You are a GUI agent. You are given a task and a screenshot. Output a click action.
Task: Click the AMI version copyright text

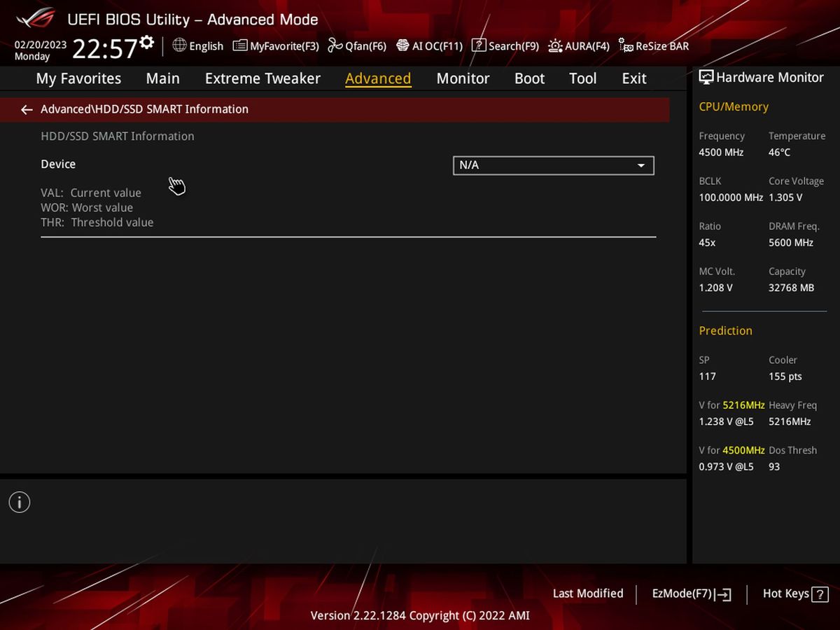tap(420, 616)
